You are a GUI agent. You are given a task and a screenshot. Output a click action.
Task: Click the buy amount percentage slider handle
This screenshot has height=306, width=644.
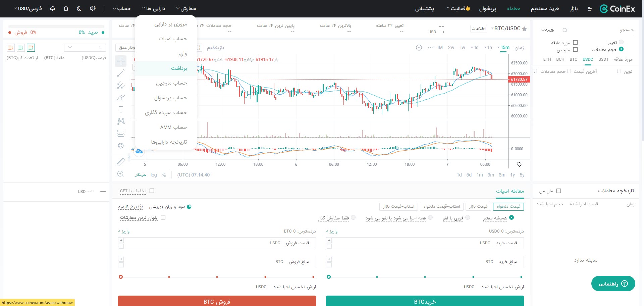click(x=329, y=277)
